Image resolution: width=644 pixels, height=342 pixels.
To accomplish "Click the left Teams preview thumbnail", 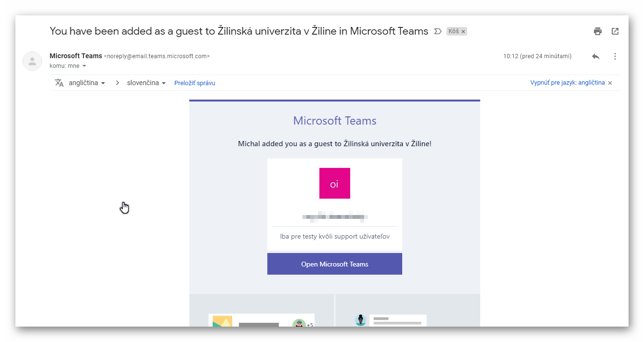I will 262,320.
